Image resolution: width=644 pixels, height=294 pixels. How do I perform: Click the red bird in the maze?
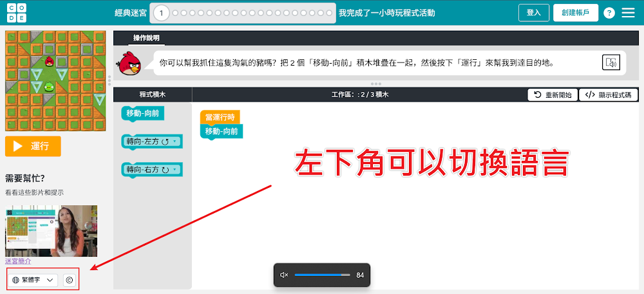pyautogui.click(x=50, y=60)
